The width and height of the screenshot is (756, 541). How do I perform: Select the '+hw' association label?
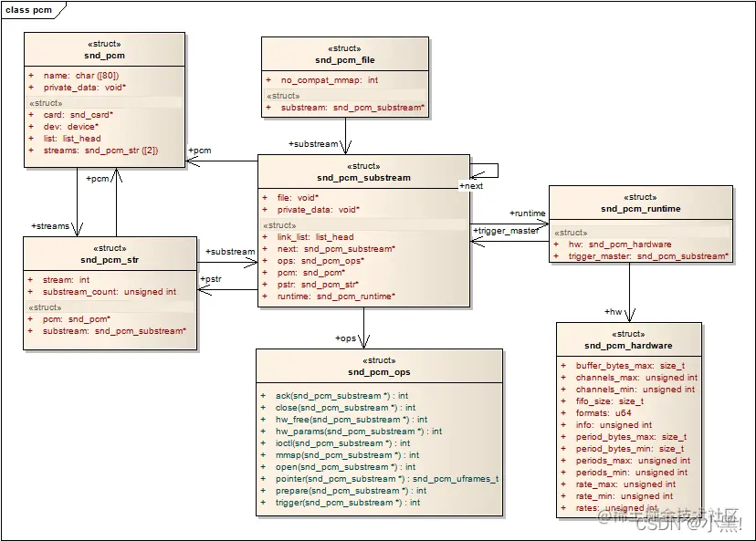614,312
